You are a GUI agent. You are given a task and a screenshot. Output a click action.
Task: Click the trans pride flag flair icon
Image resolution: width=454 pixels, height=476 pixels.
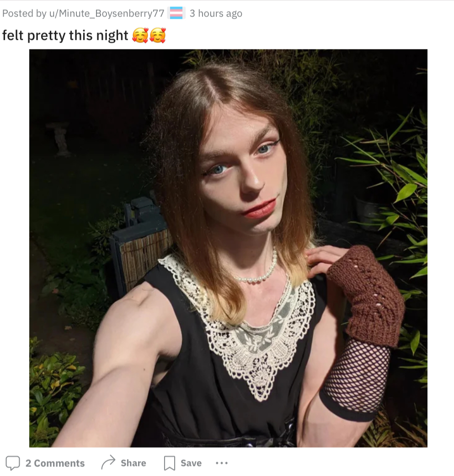coord(176,13)
